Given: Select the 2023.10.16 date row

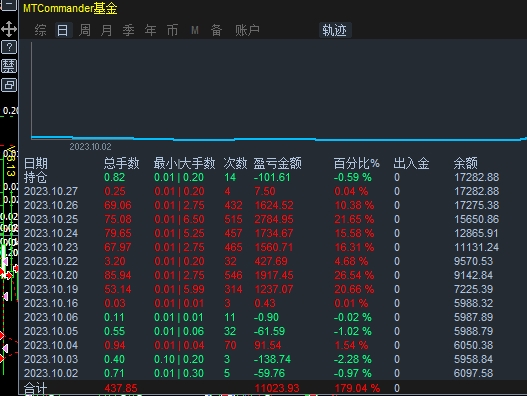Looking at the screenshot, I should pyautogui.click(x=51, y=303).
